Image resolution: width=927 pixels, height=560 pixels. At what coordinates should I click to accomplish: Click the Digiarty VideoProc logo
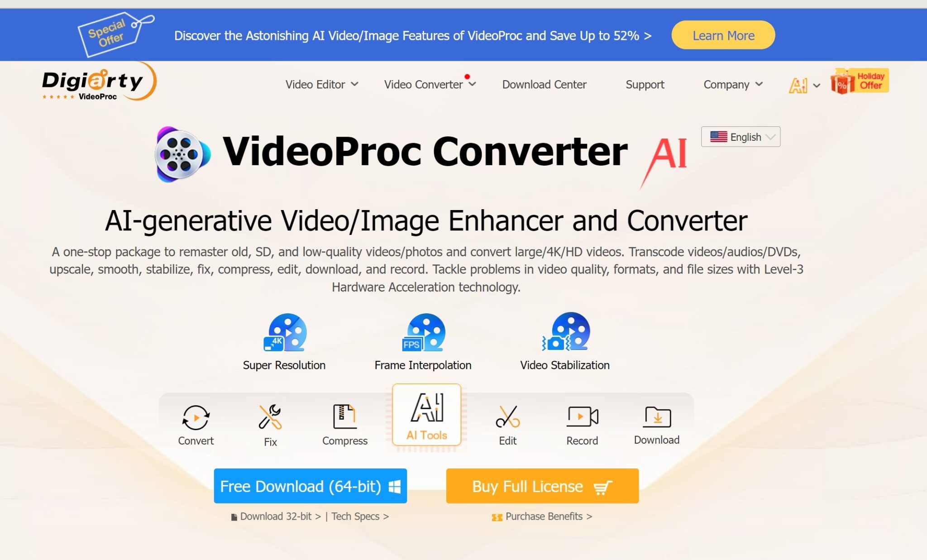99,84
